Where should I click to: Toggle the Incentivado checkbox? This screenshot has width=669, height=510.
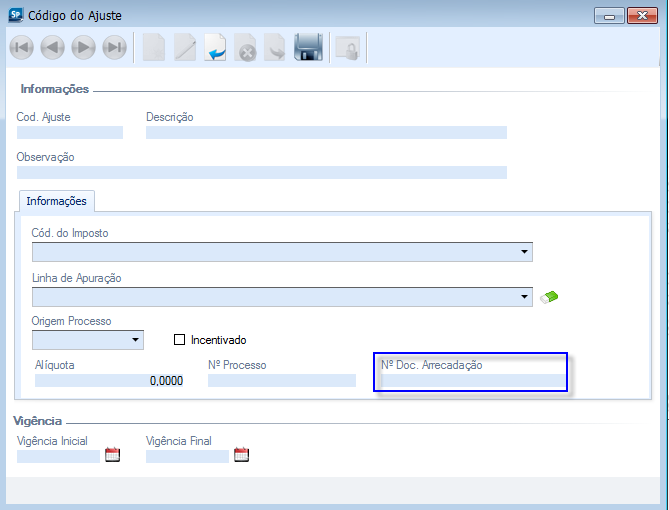(x=180, y=340)
